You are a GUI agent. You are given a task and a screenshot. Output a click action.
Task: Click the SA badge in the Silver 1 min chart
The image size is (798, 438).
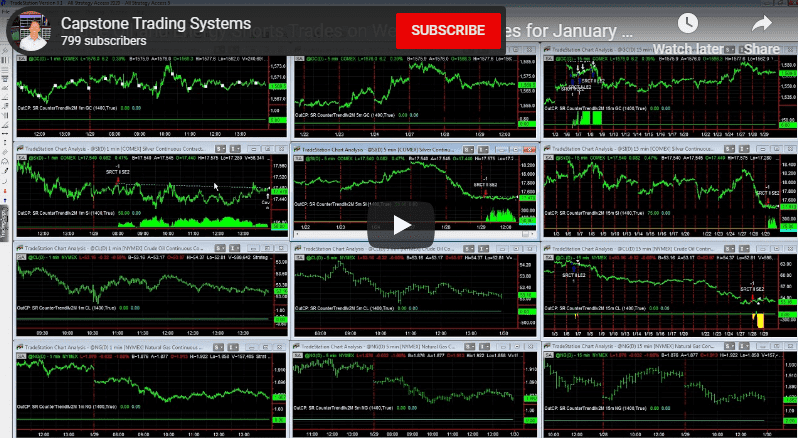click(x=22, y=159)
